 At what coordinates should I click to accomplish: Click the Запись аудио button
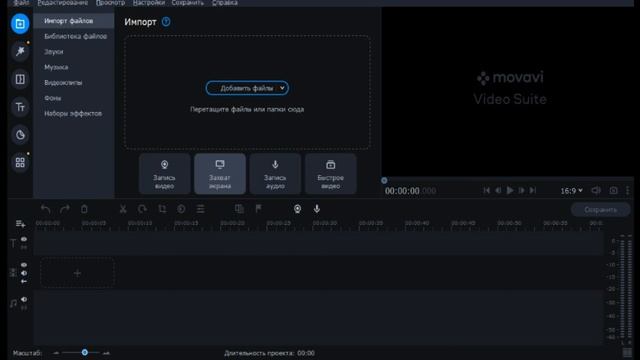pyautogui.click(x=275, y=174)
